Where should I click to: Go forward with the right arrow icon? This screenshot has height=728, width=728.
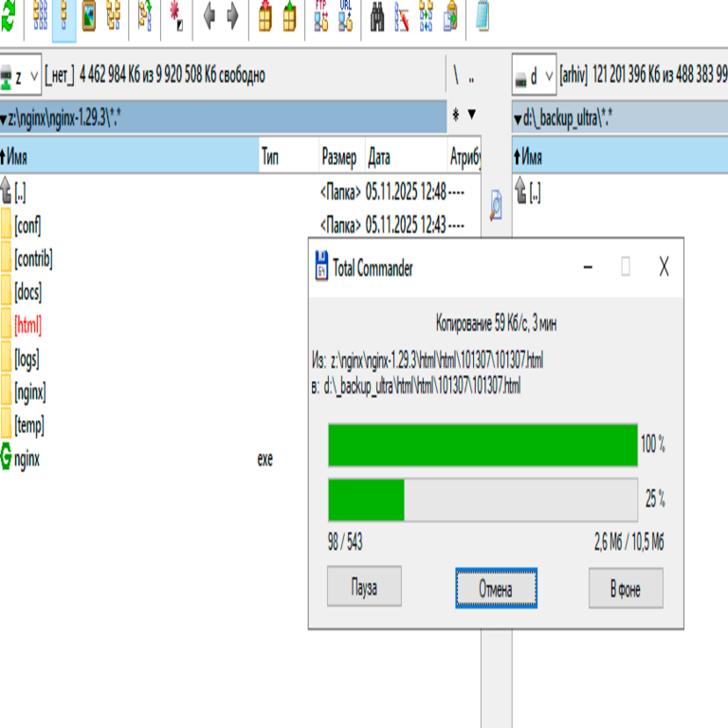point(232,17)
